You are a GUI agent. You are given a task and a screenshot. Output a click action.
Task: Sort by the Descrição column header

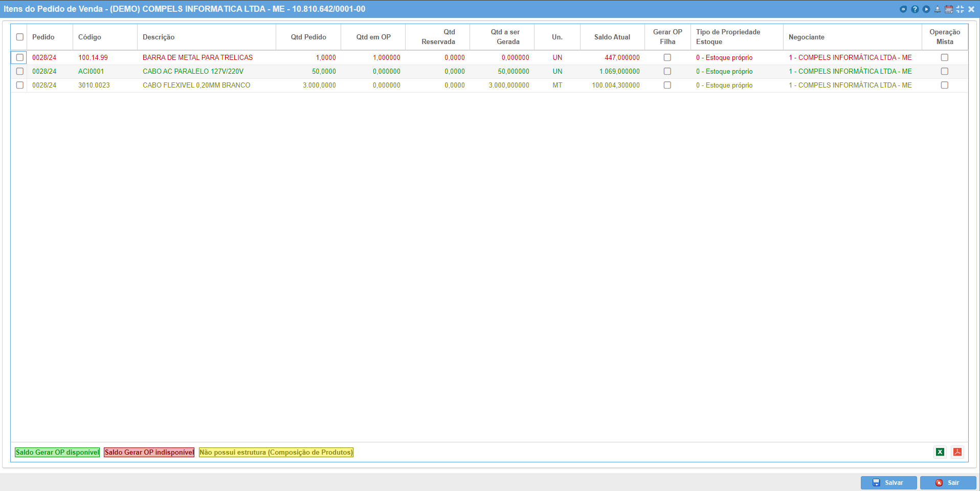point(207,37)
